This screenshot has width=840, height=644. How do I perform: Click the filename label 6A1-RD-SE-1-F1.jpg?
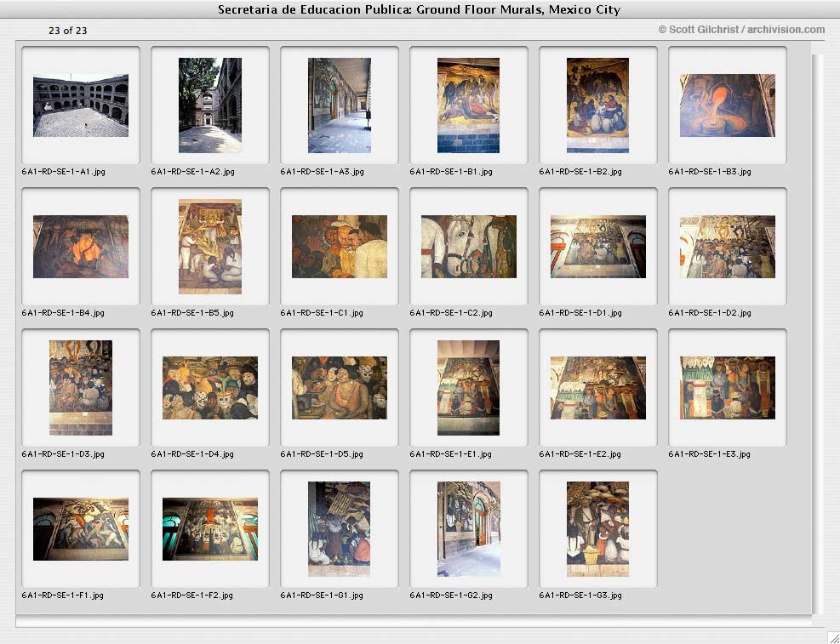[x=63, y=596]
